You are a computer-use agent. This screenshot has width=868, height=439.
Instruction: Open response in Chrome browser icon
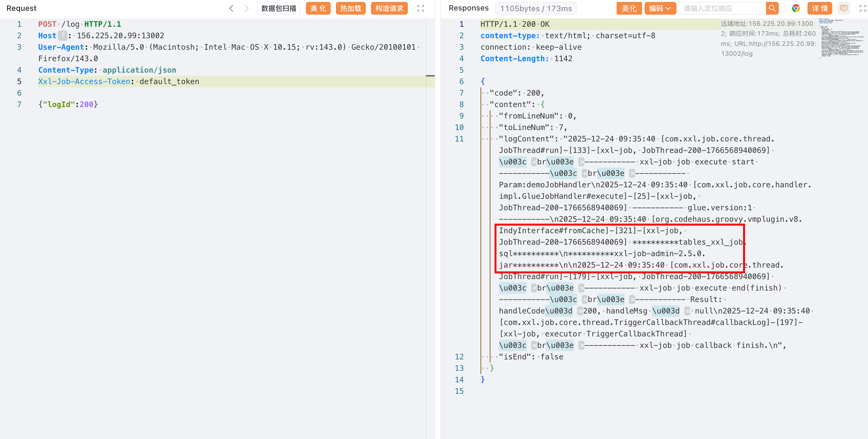796,8
